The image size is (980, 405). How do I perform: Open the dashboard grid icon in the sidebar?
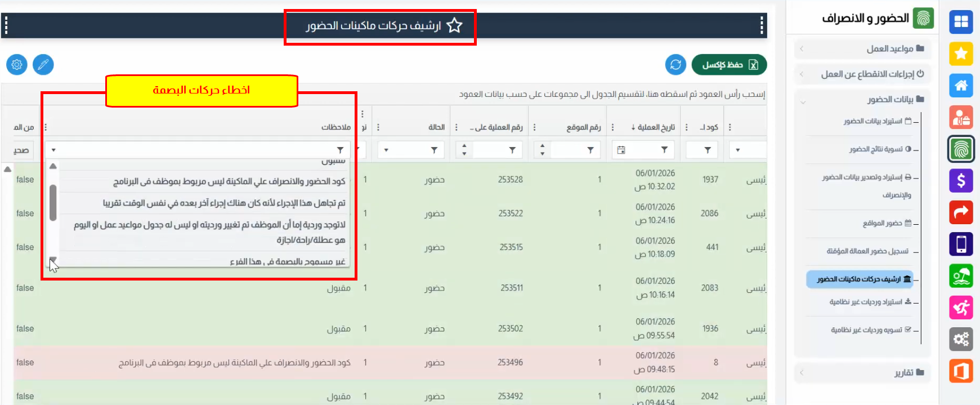[x=961, y=22]
